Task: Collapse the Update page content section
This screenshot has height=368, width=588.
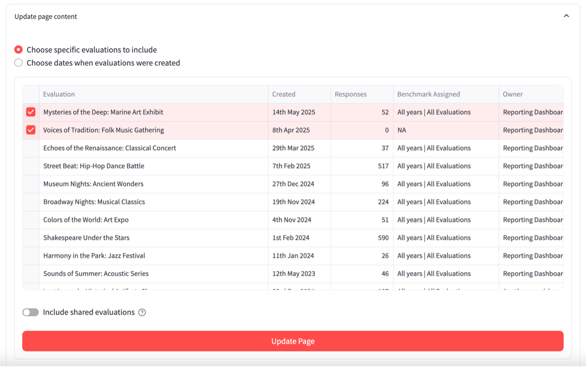Action: [x=566, y=16]
